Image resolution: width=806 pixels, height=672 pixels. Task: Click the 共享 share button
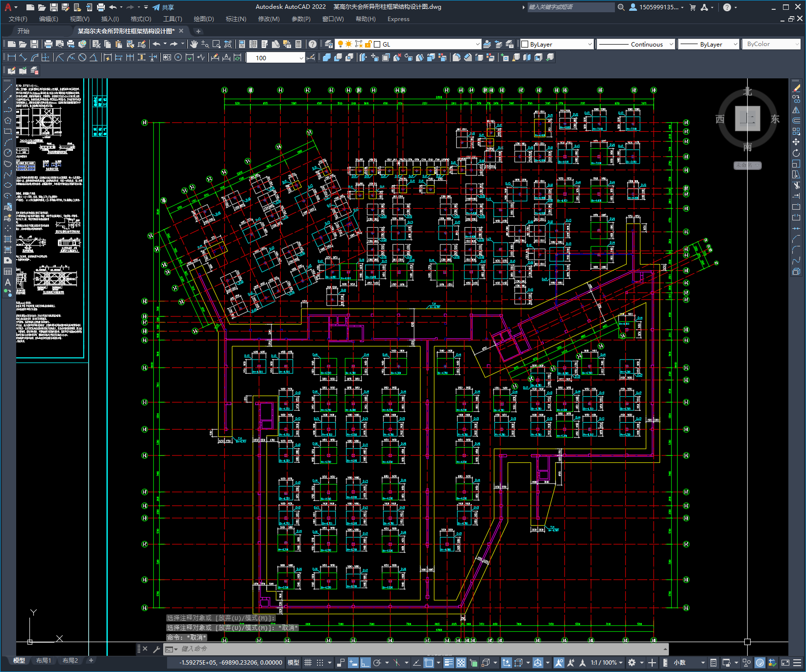(x=163, y=7)
